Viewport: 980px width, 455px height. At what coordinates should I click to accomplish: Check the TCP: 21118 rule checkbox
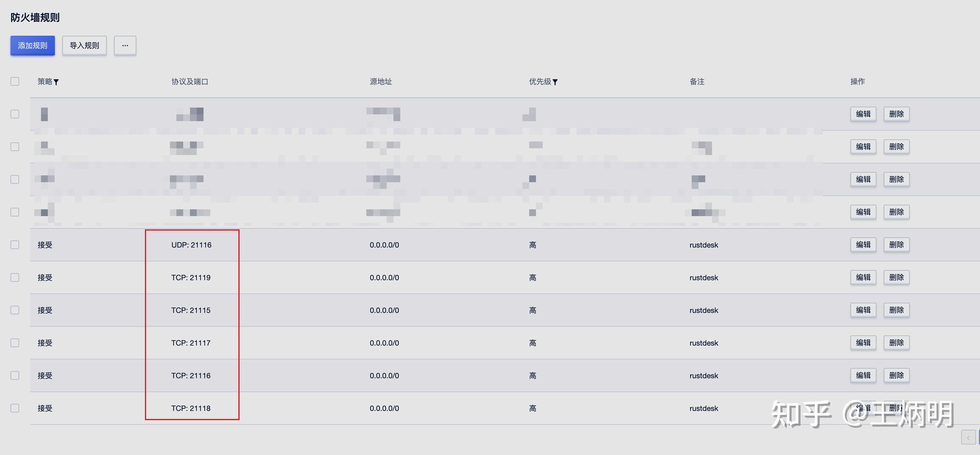point(15,408)
